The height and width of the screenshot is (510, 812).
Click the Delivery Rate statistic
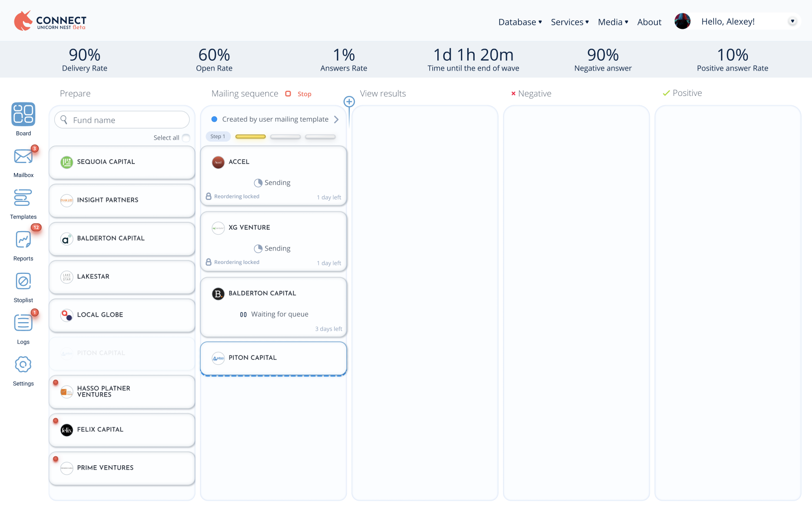(85, 59)
